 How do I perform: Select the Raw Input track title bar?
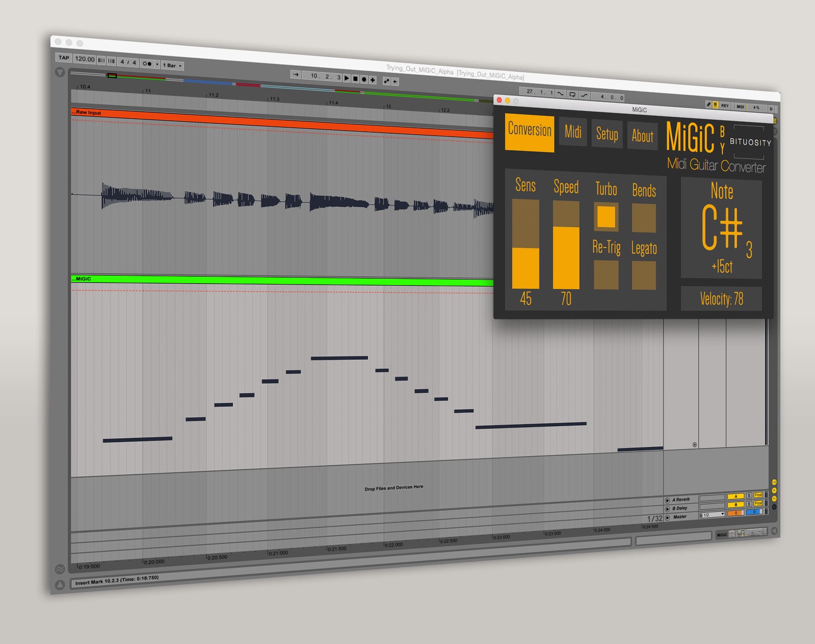[x=282, y=123]
